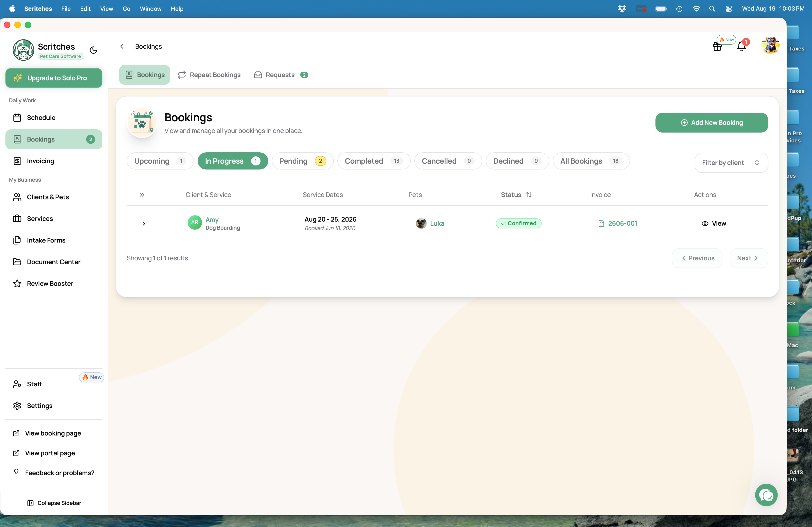This screenshot has height=527, width=812.
Task: Click the Review Booster star icon
Action: pyautogui.click(x=17, y=284)
